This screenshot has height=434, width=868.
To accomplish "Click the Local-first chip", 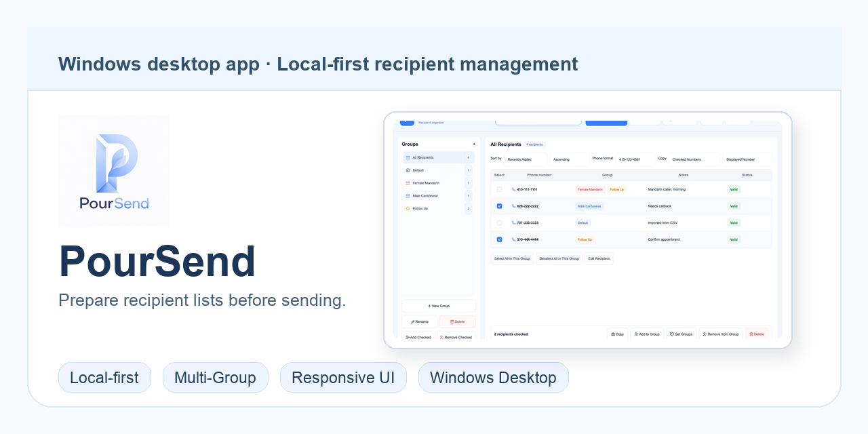I will pos(104,378).
